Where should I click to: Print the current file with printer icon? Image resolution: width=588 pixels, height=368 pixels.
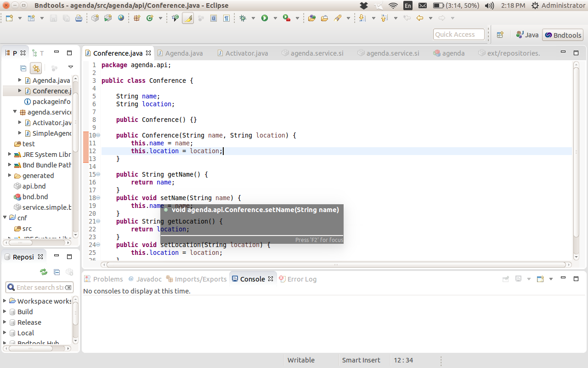click(79, 18)
